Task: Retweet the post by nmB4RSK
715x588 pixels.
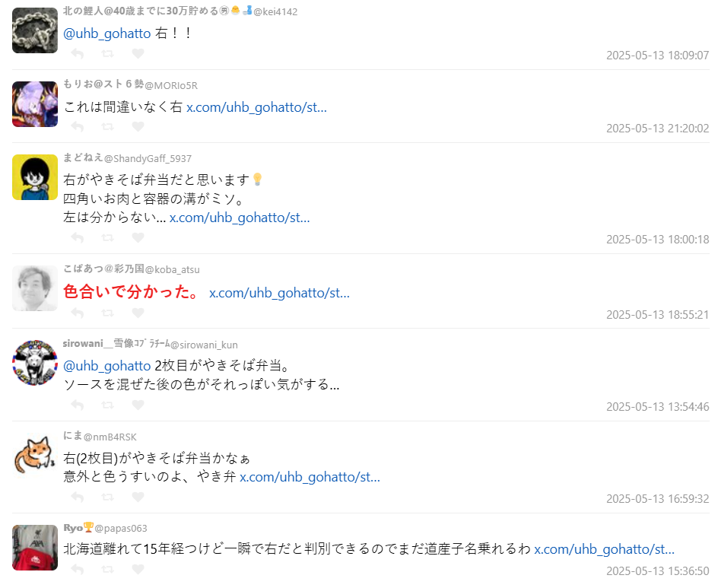Action: [x=107, y=497]
